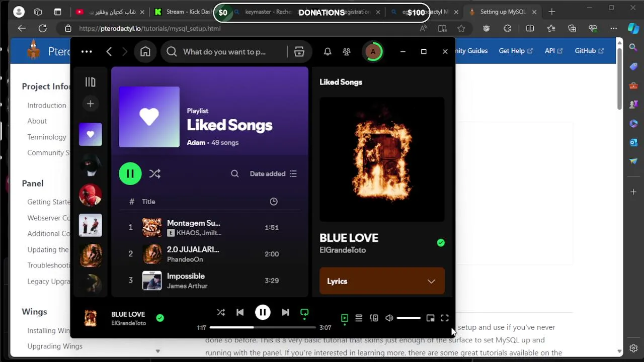Toggle liked status in side panel
Image resolution: width=644 pixels, height=362 pixels.
click(441, 243)
